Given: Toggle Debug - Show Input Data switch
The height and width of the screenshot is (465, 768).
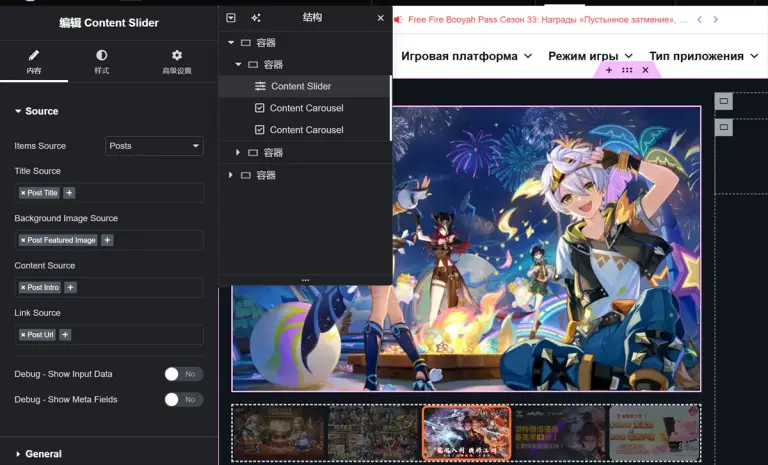Looking at the screenshot, I should point(184,374).
